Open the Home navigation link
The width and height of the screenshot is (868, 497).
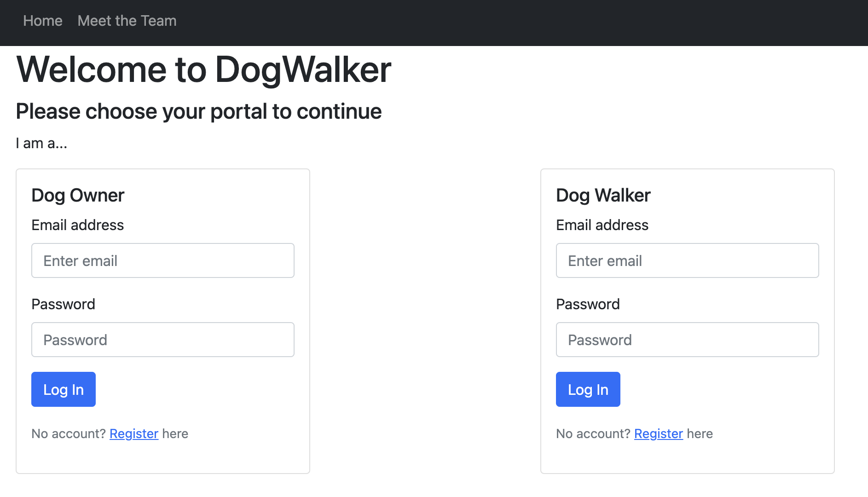(x=43, y=21)
